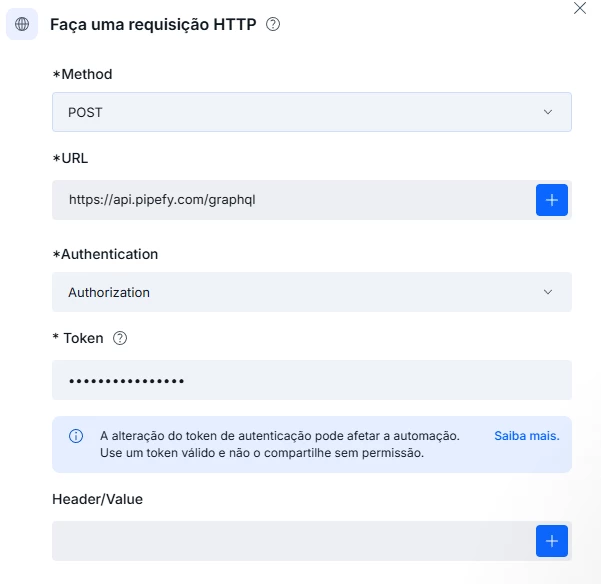Viewport: 601px width, 584px height.
Task: Show the Token help tooltip icon
Action: tap(120, 338)
